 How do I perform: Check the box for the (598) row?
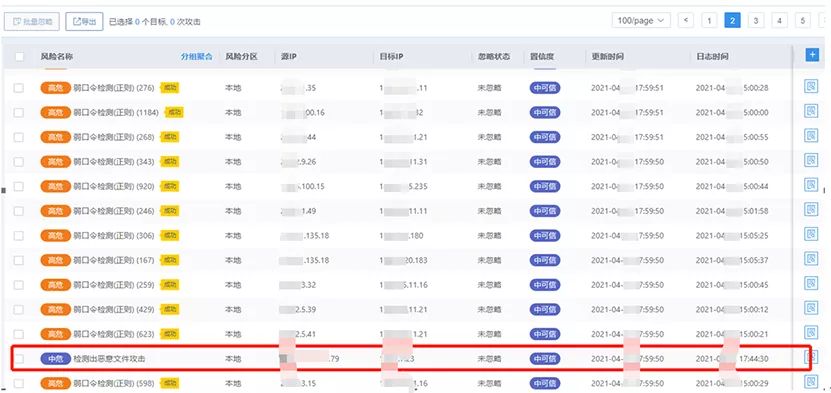pyautogui.click(x=19, y=383)
